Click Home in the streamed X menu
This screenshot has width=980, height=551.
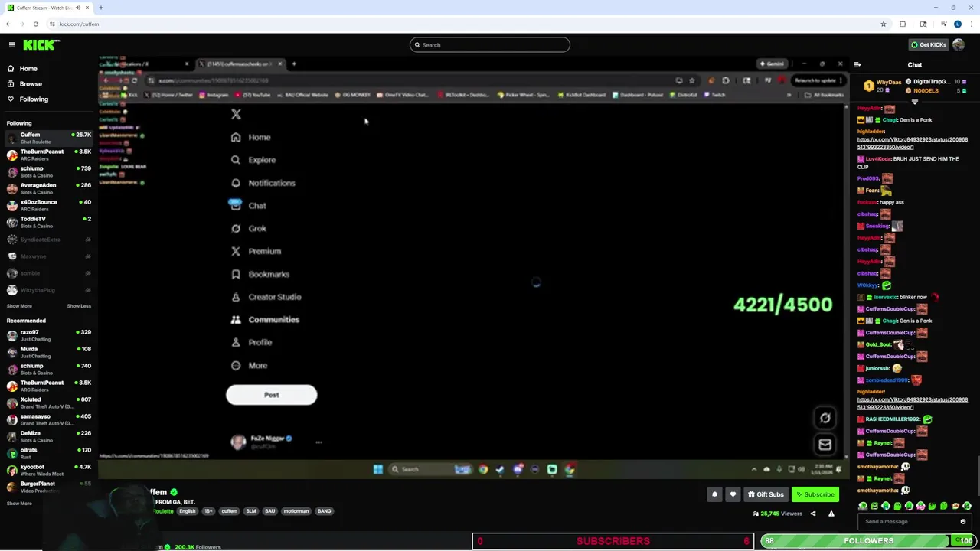click(x=251, y=137)
